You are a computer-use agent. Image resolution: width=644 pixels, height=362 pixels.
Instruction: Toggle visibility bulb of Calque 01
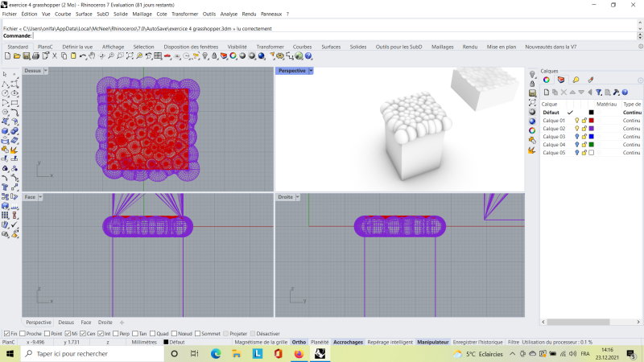(x=576, y=121)
